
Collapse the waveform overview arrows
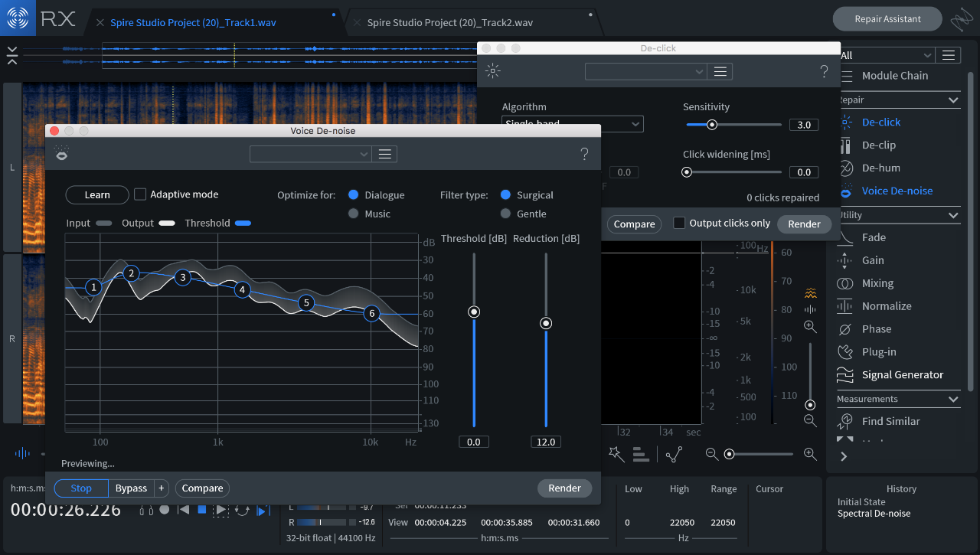tap(12, 55)
